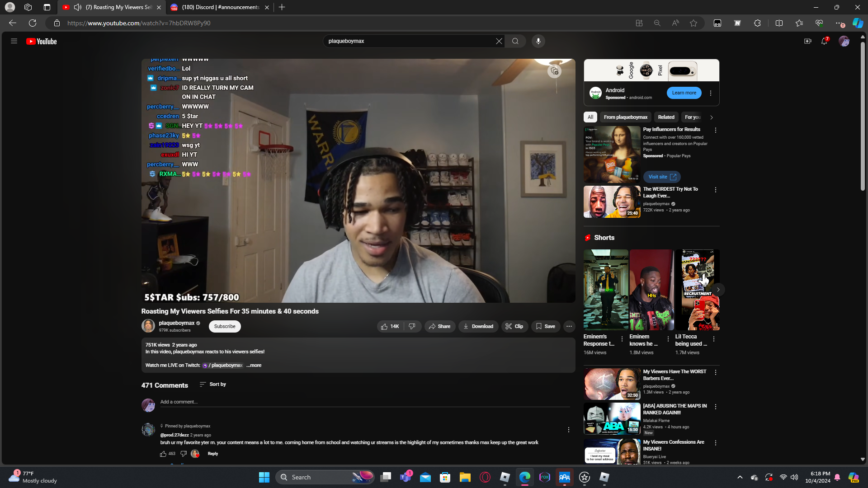
Task: Open menu for The WEIRDEST Try Not To Laugh
Action: coord(716,190)
